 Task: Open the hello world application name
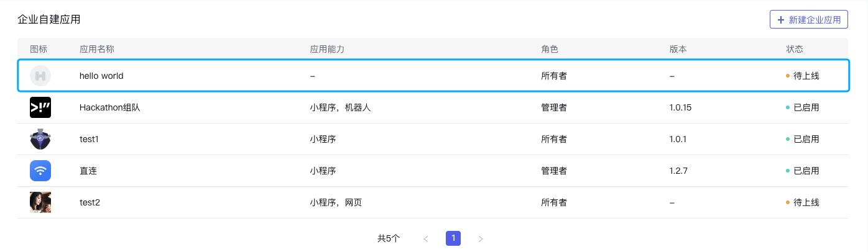(x=101, y=76)
